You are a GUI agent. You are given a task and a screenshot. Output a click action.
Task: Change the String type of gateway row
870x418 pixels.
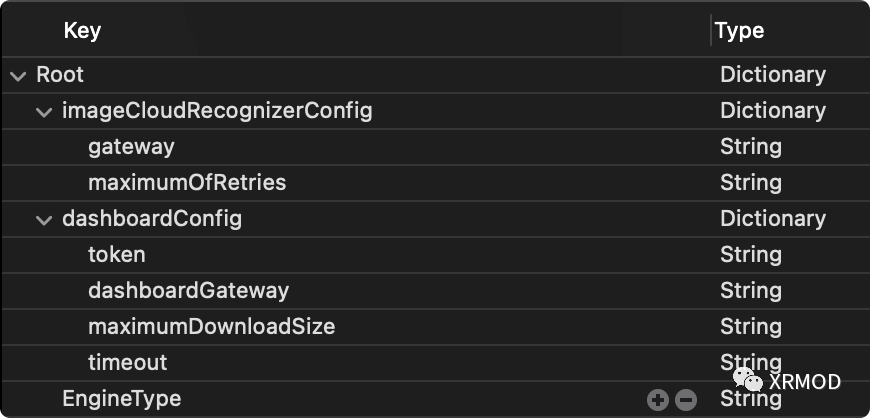[751, 147]
